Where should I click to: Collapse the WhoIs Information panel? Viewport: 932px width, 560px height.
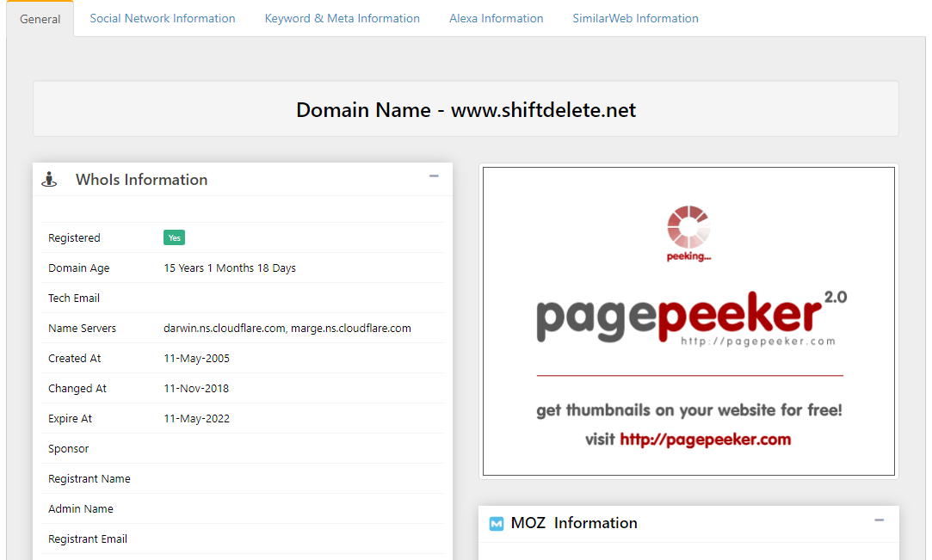[x=434, y=176]
